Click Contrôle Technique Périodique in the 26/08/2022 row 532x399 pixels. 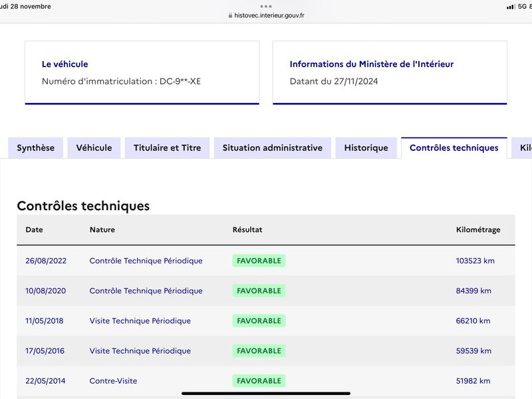pos(146,261)
